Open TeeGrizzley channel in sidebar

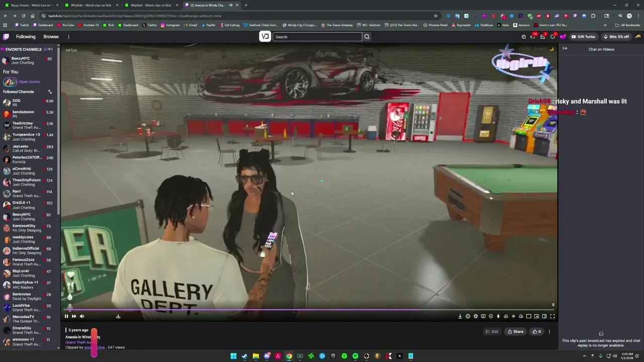tap(29, 125)
